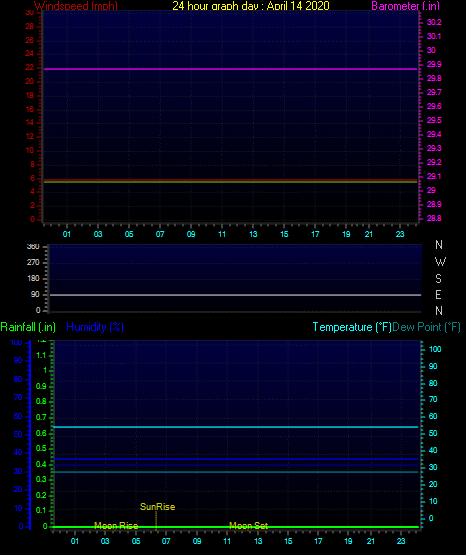
Task: Click the Humidity (%) legend label
Action: click(x=95, y=327)
